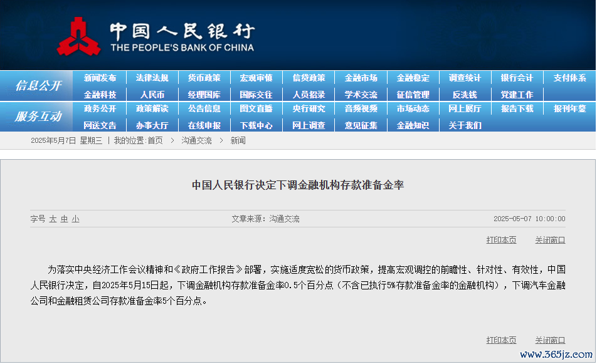Viewport: 597px width, 364px height.
Task: Select 关于我们 in navigation
Action: coord(465,125)
